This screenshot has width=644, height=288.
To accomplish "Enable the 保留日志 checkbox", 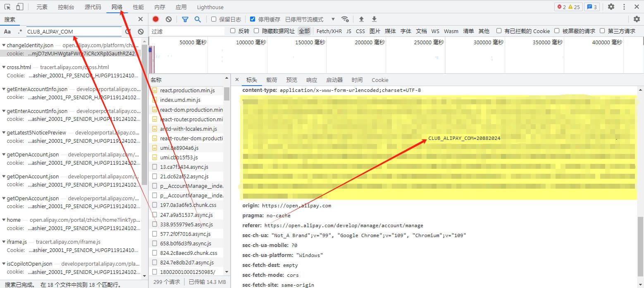I will 214,19.
